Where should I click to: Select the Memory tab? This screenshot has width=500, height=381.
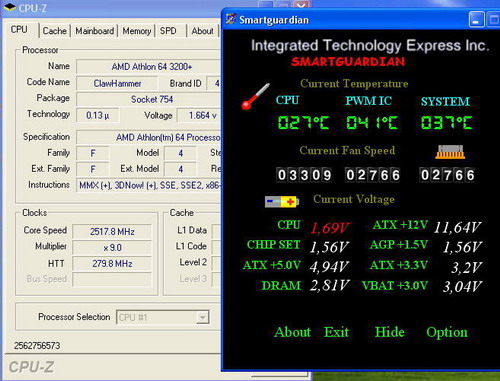[137, 31]
